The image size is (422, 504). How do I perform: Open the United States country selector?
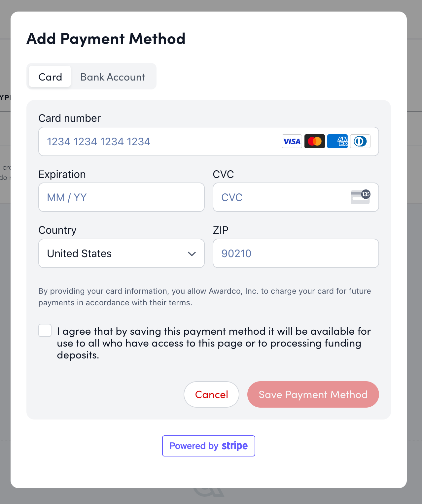click(x=122, y=253)
